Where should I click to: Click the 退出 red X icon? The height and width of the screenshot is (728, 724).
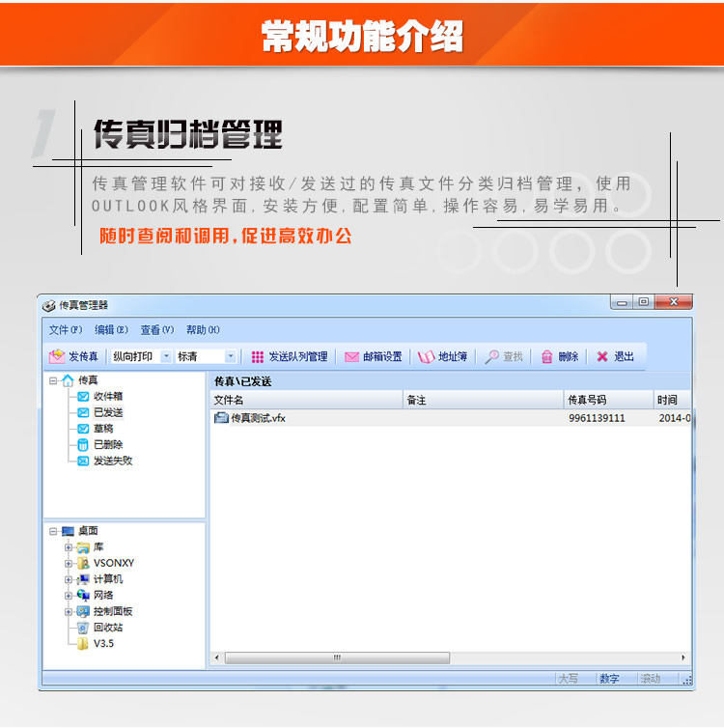[x=602, y=356]
